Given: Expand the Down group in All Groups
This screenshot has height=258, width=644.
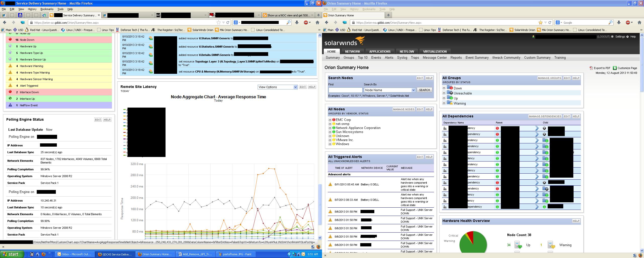Looking at the screenshot, I should 444,88.
